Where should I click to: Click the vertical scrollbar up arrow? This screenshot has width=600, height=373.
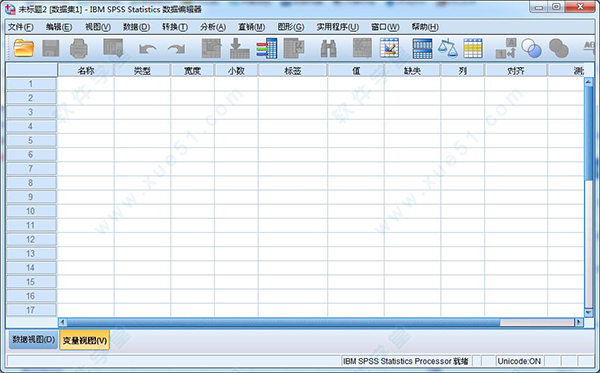click(589, 82)
